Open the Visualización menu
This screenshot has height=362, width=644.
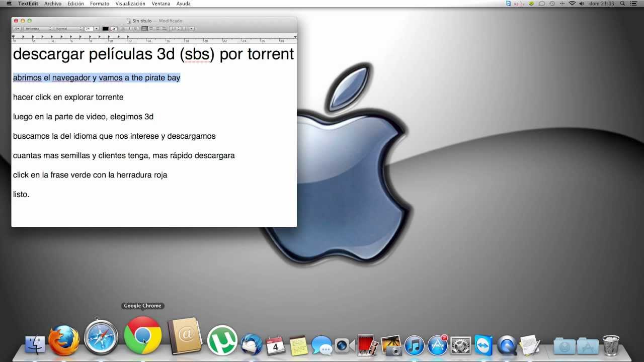click(130, 4)
